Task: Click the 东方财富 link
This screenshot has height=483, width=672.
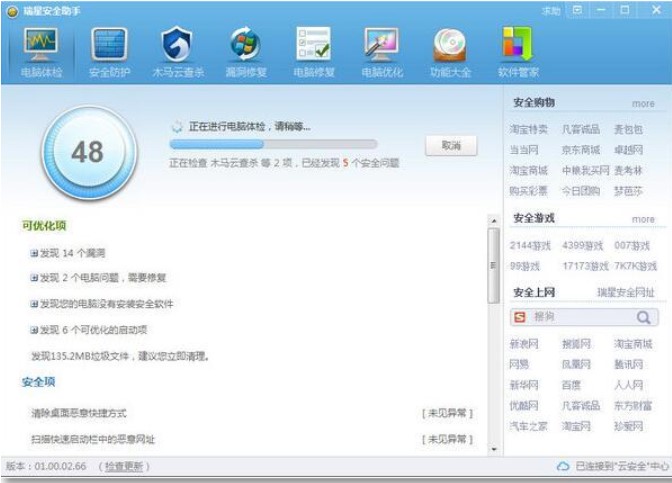Action: 633,406
